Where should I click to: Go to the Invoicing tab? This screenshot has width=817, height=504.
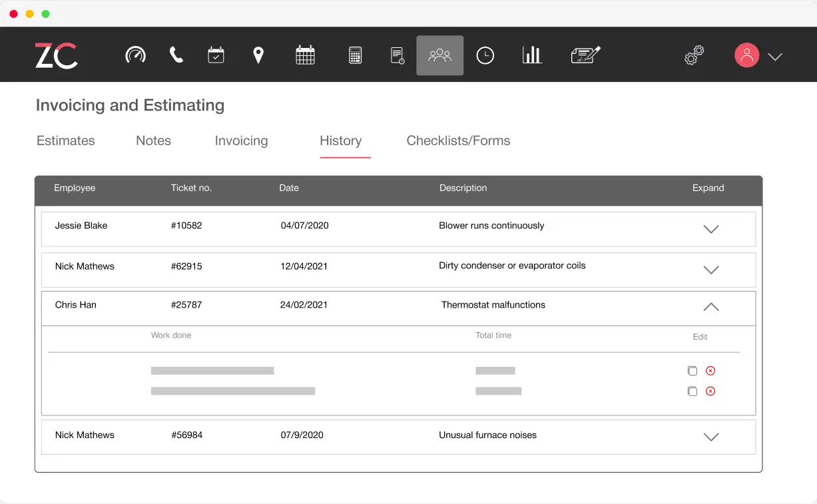[241, 140]
